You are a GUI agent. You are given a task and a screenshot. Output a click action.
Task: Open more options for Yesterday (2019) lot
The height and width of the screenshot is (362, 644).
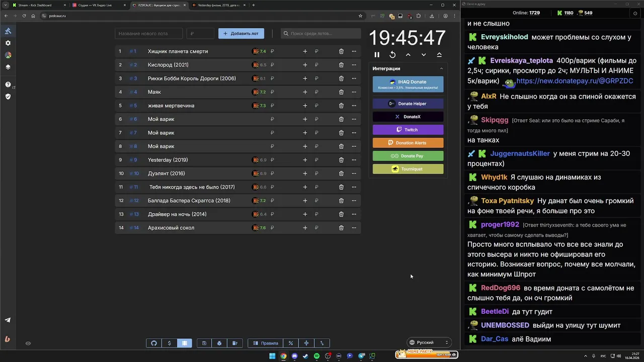354,160
